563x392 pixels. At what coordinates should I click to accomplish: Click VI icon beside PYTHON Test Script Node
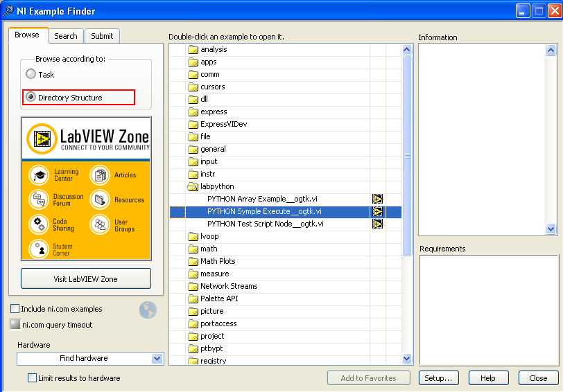click(378, 224)
